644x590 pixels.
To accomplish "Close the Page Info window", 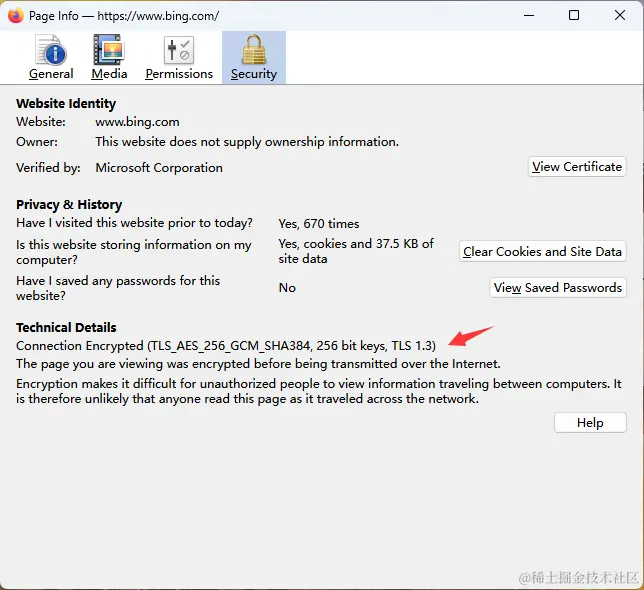I will (x=620, y=16).
